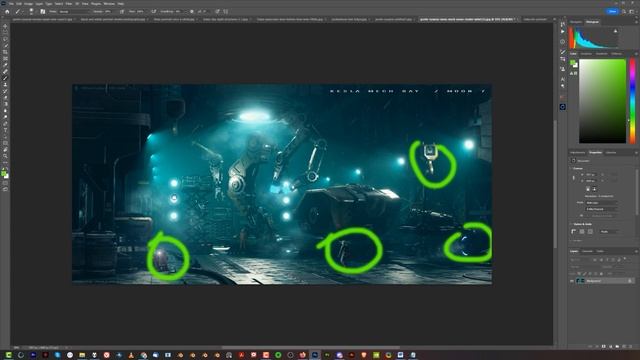
Task: Toggle Quick Mask mode
Action: coord(5,183)
